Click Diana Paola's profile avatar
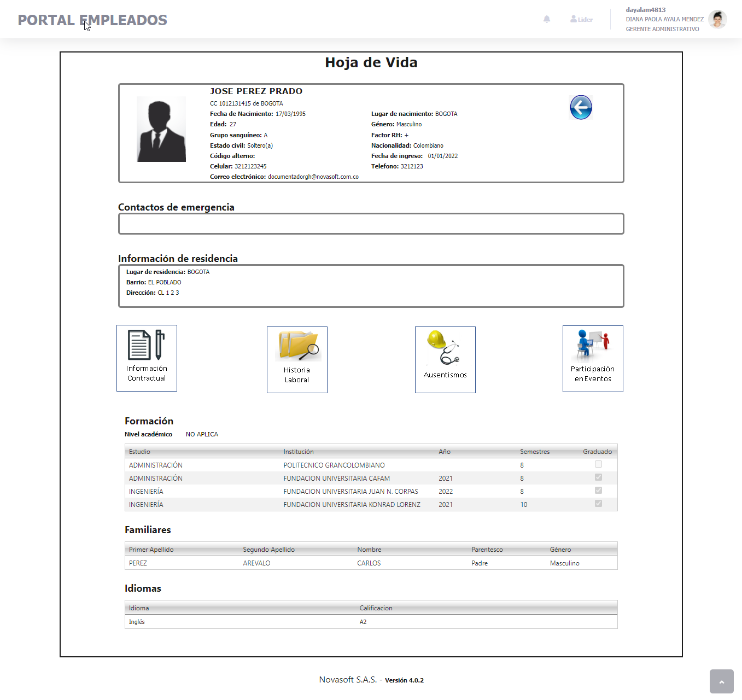The width and height of the screenshot is (742, 700). [x=717, y=19]
